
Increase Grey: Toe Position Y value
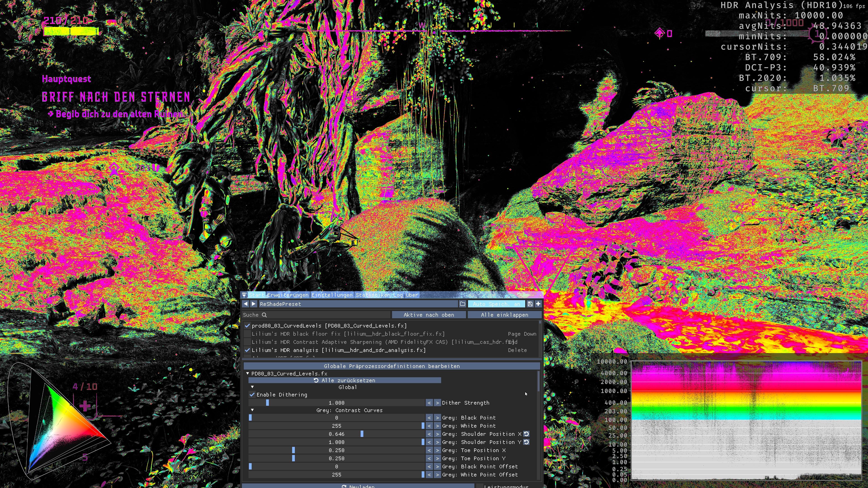coord(437,458)
